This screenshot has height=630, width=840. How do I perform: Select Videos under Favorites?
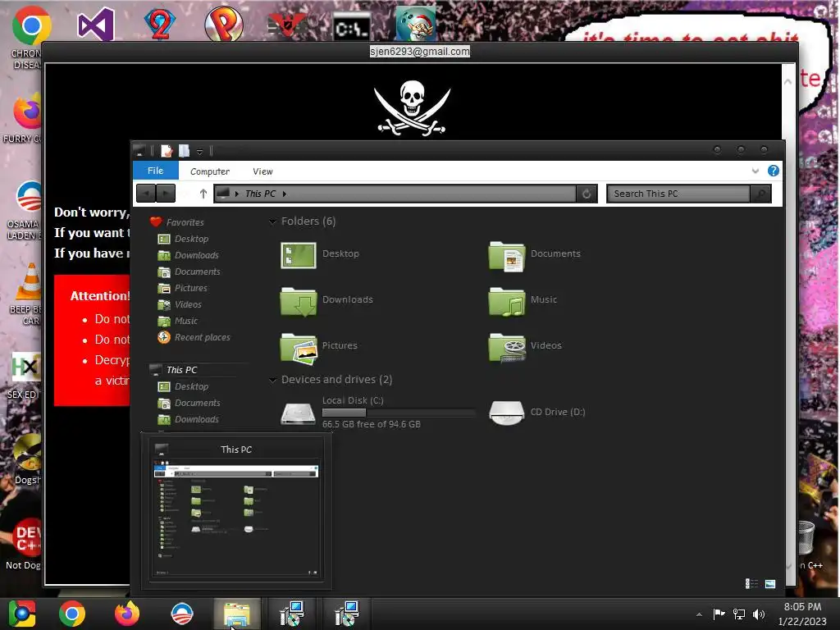click(x=180, y=304)
